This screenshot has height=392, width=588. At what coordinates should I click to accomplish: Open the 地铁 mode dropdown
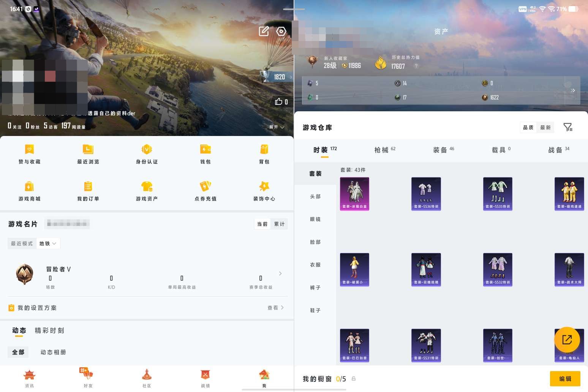[x=47, y=243]
